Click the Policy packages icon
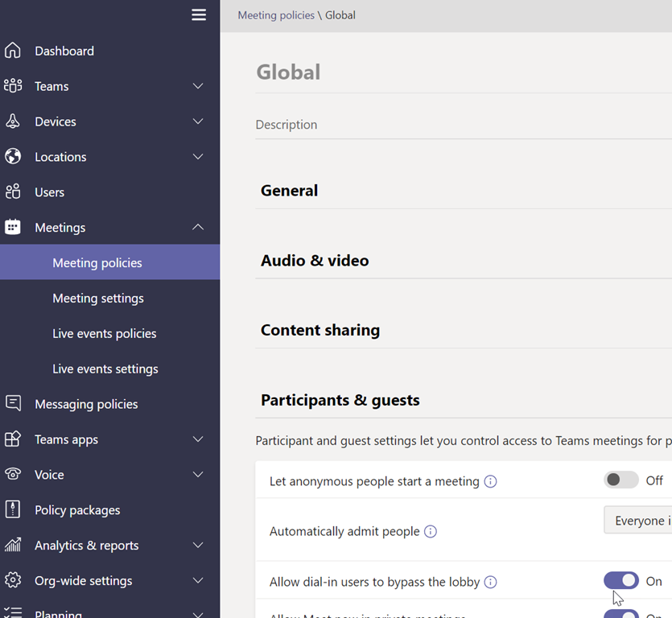672x618 pixels. [x=13, y=509]
